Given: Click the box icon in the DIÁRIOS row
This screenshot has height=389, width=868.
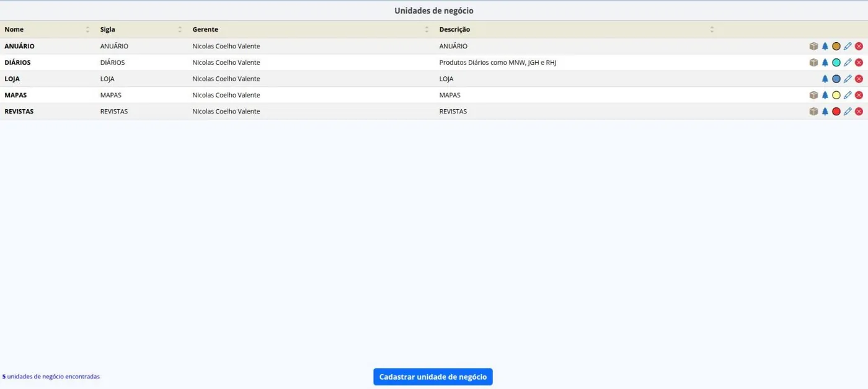Looking at the screenshot, I should click(813, 62).
